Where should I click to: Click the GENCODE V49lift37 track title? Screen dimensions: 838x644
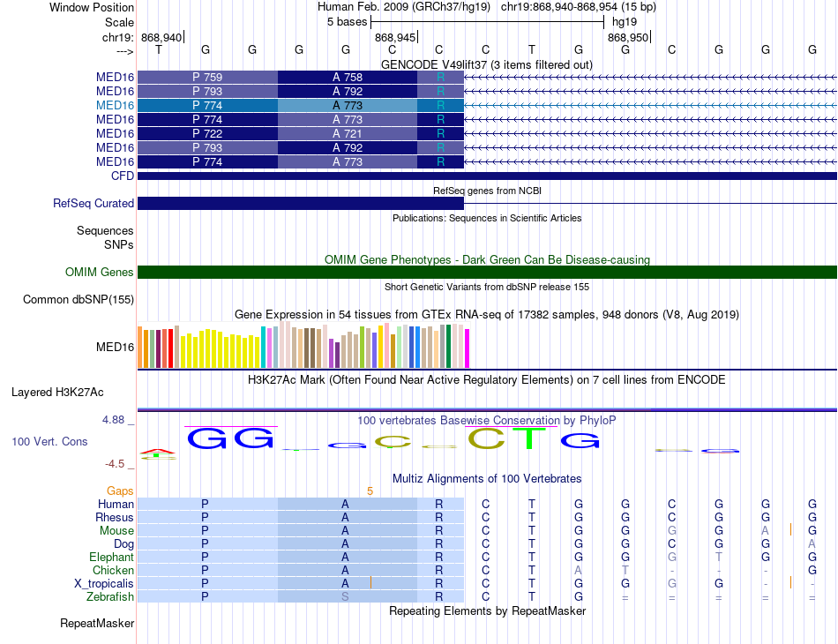487,64
